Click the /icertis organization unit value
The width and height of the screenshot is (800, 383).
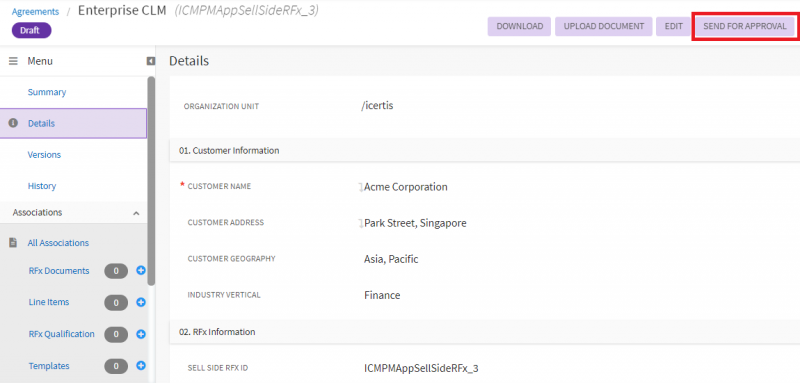377,106
